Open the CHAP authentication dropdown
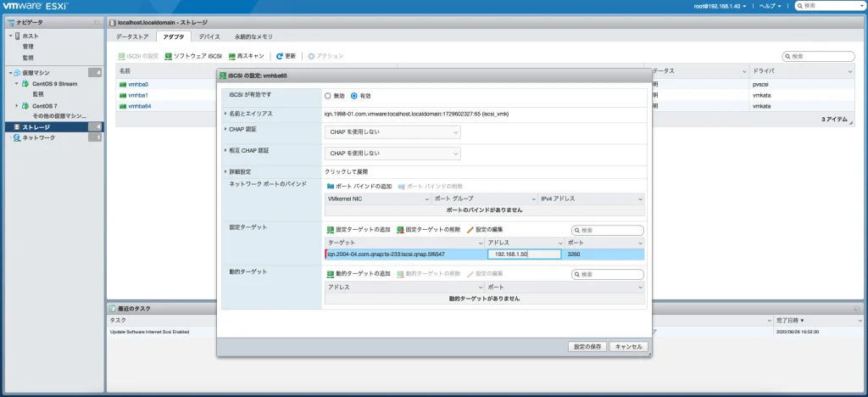Image resolution: width=868 pixels, height=397 pixels. click(392, 132)
